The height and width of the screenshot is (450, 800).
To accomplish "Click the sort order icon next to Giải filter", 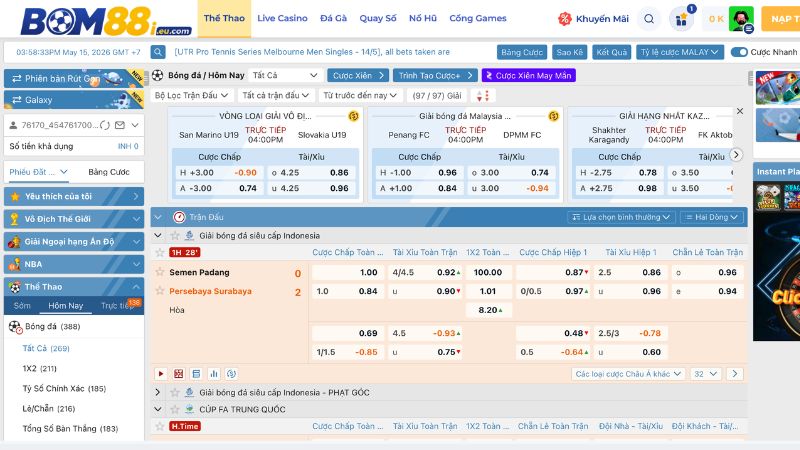I will click(x=483, y=95).
